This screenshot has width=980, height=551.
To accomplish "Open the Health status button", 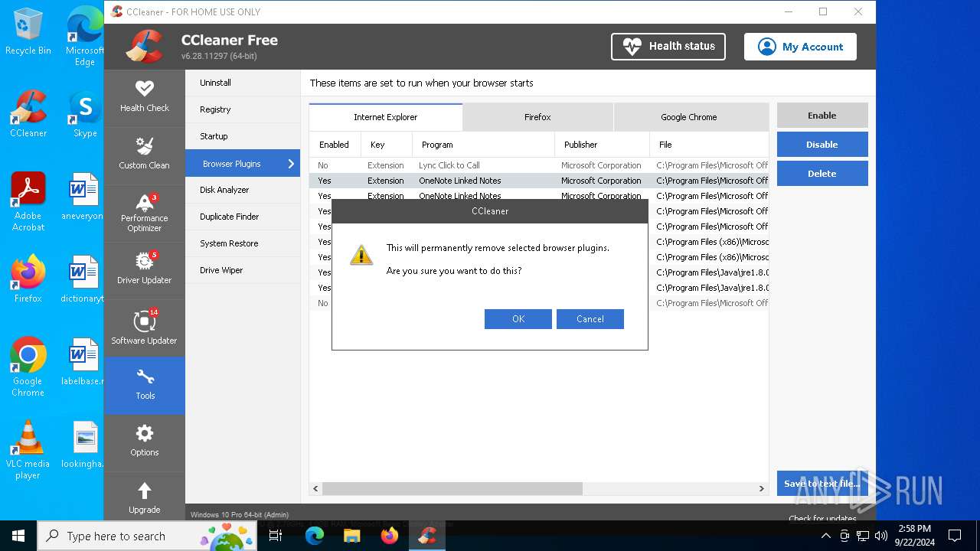I will [668, 47].
